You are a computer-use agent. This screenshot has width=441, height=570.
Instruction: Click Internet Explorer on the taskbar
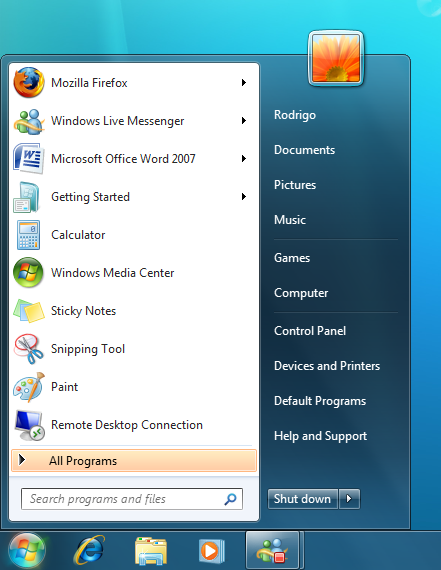tap(89, 550)
